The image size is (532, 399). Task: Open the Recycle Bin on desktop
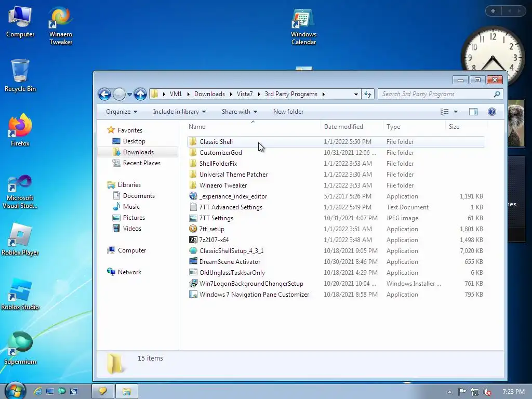pyautogui.click(x=20, y=75)
